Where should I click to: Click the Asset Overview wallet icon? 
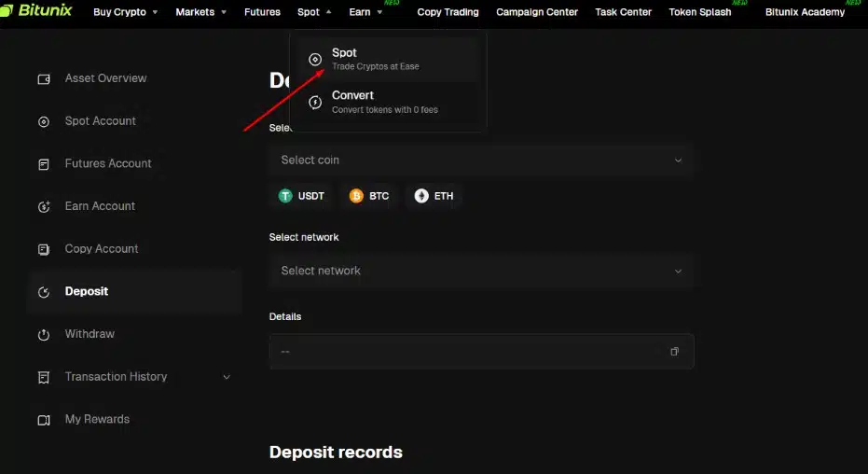point(44,79)
